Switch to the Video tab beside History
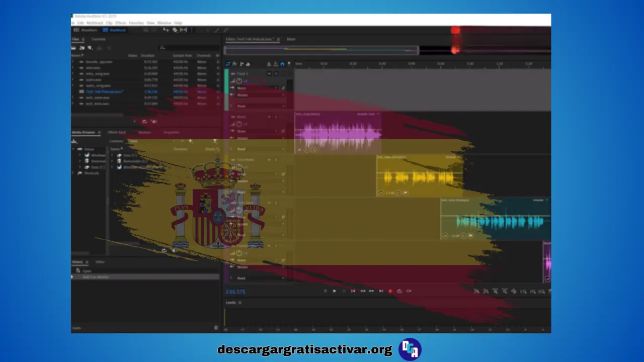This screenshot has width=644, height=362. (100, 262)
